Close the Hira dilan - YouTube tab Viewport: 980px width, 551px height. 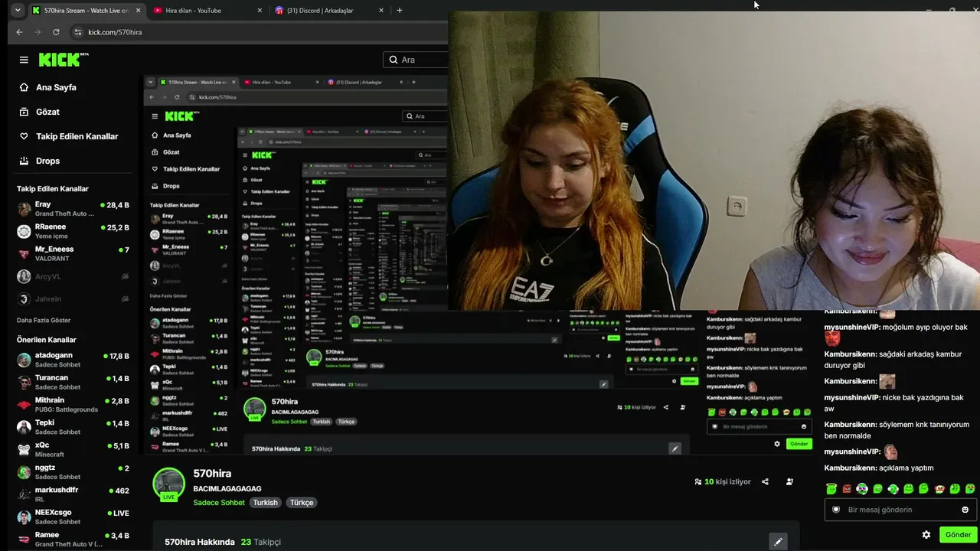point(260,11)
